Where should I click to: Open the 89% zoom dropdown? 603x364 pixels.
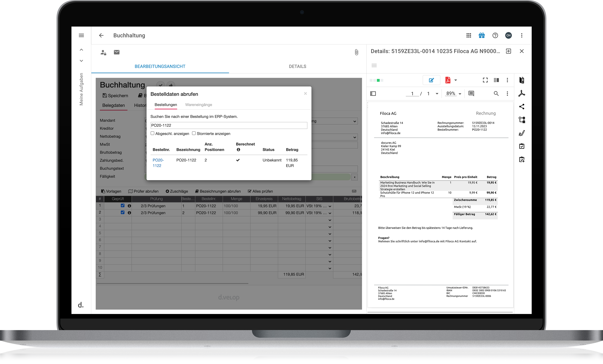[x=460, y=94]
